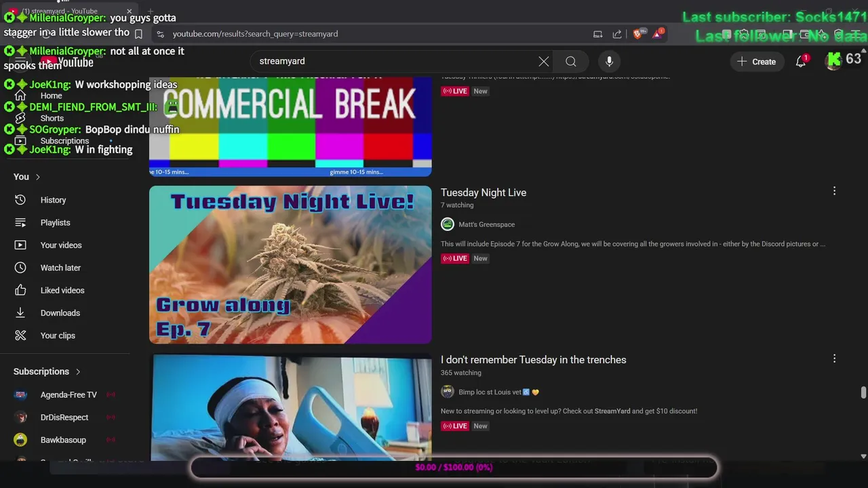Screen dimensions: 868x488
Task: Open the notifications bell
Action: (801, 61)
